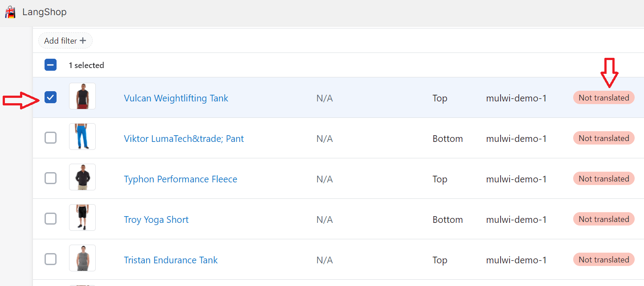
Task: Click mulwi-demo-1 in Tristan Endurance Tank row
Action: pyautogui.click(x=516, y=260)
